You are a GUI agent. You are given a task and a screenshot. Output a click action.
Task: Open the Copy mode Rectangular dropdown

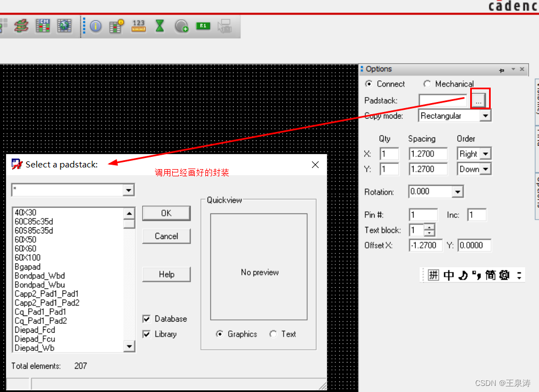(485, 116)
